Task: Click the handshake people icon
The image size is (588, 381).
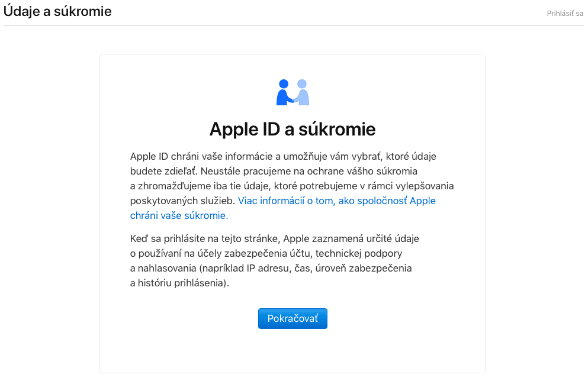Action: pyautogui.click(x=293, y=92)
